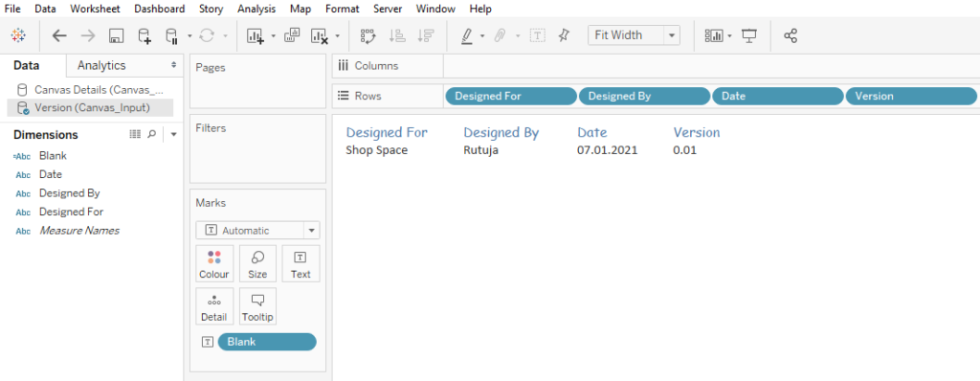
Task: Click the Save workbook icon
Action: (x=116, y=36)
